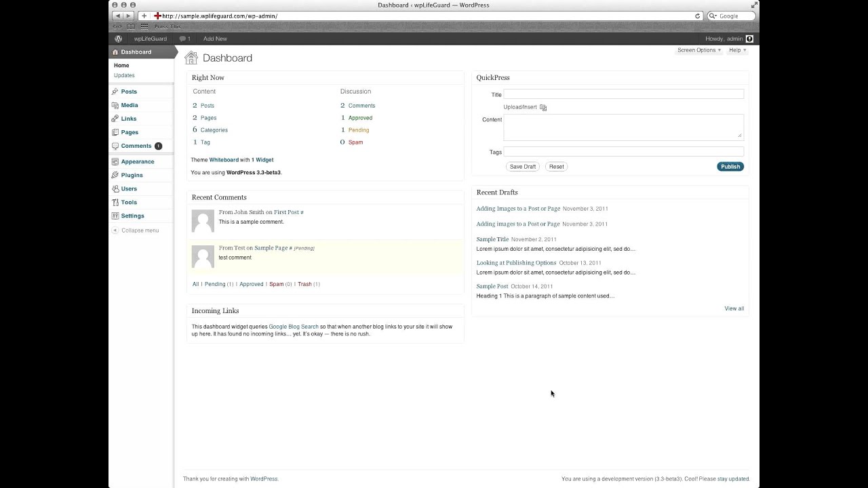
Task: Open the comment bubble in the admin bar
Action: pos(183,39)
